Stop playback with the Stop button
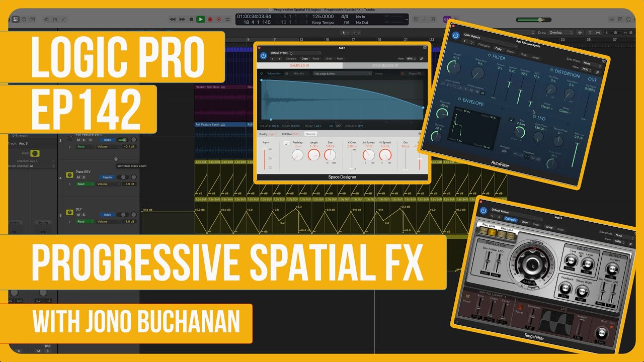The height and width of the screenshot is (362, 644). [x=191, y=19]
